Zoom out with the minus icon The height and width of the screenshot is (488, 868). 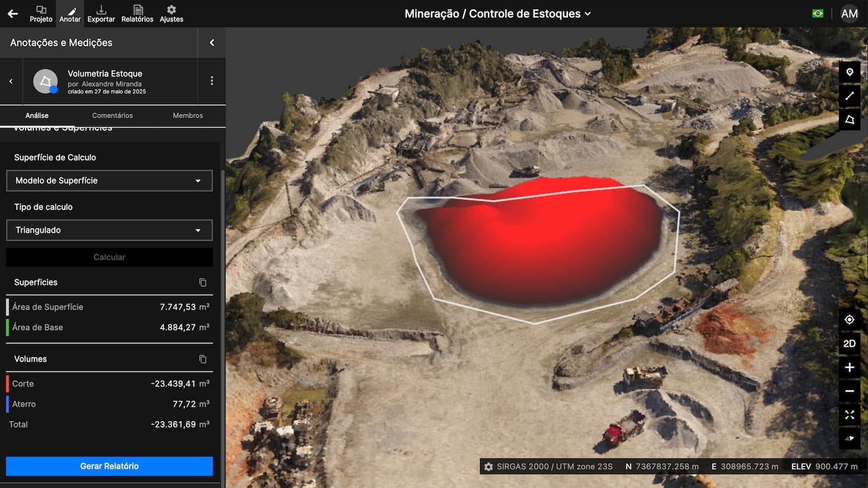point(849,391)
